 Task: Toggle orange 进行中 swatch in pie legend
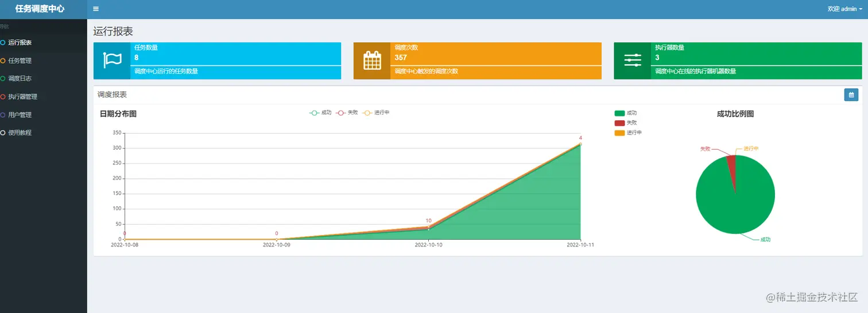pos(619,132)
